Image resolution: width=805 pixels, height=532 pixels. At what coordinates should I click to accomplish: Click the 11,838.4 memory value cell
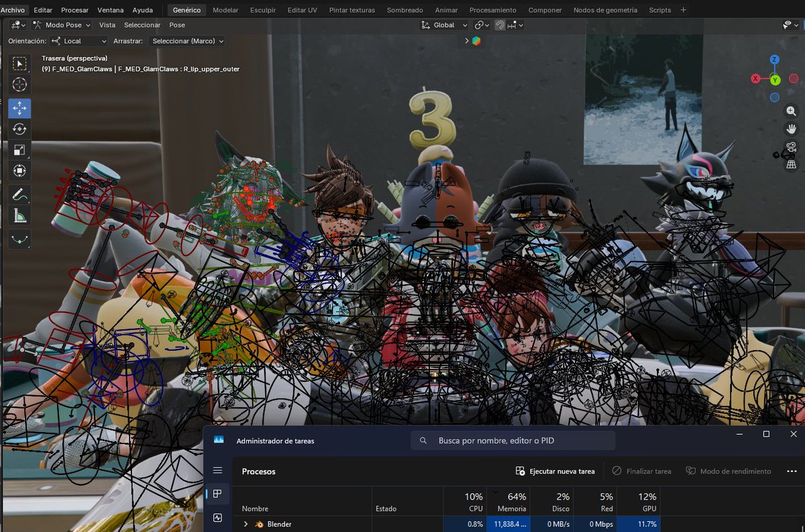(x=509, y=524)
